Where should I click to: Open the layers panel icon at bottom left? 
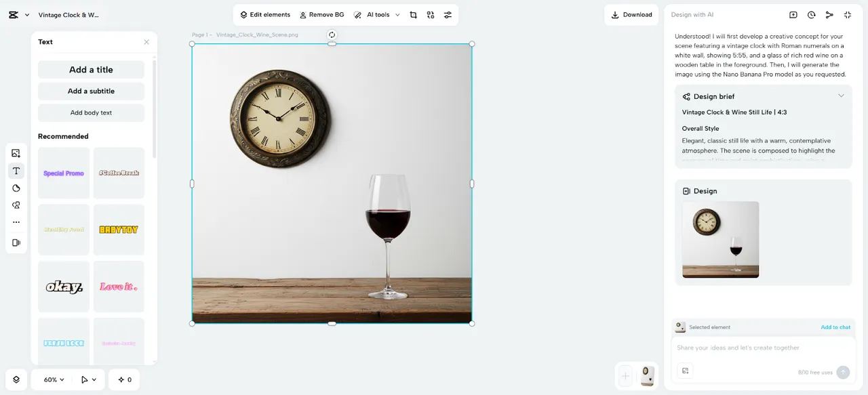coord(16,379)
